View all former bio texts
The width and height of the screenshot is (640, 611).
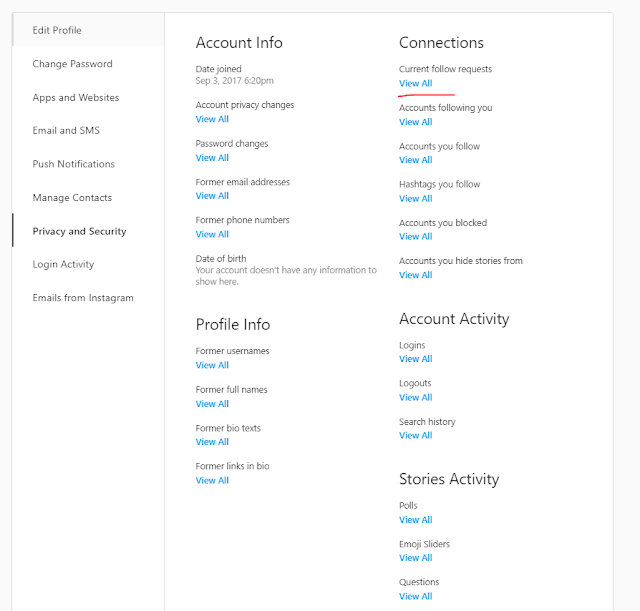point(212,441)
